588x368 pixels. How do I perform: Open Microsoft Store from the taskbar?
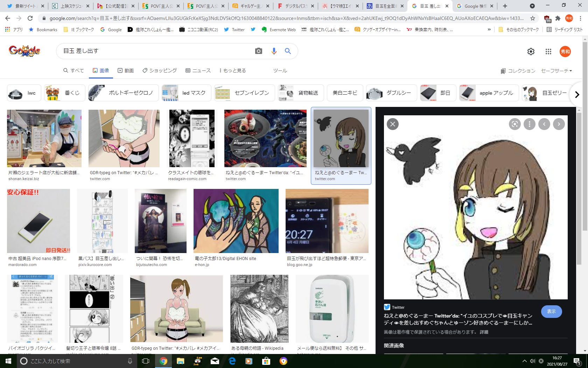[x=266, y=361]
